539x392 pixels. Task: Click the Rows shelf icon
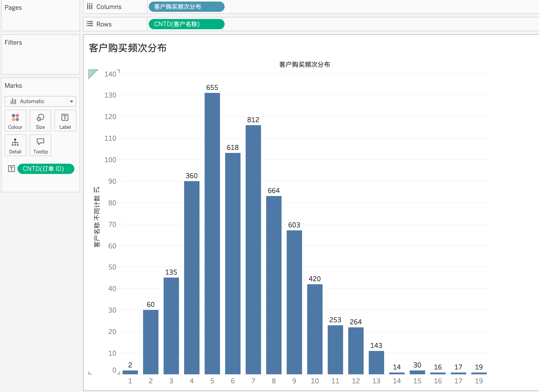[x=89, y=24]
